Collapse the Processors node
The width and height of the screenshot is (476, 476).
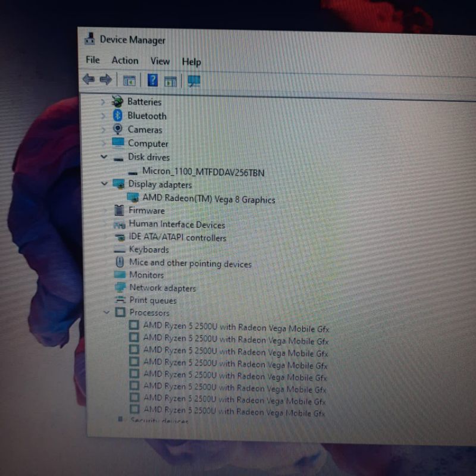[107, 312]
